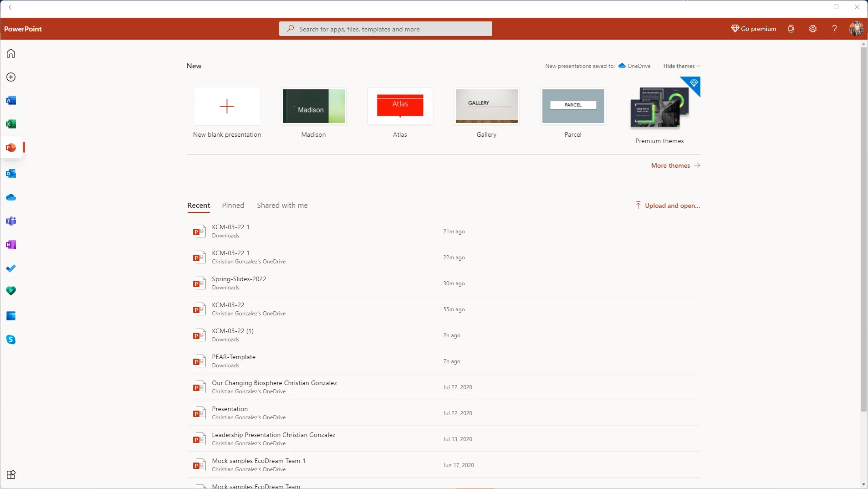Open OneNote from the sidebar
The width and height of the screenshot is (868, 489).
pos(11,245)
